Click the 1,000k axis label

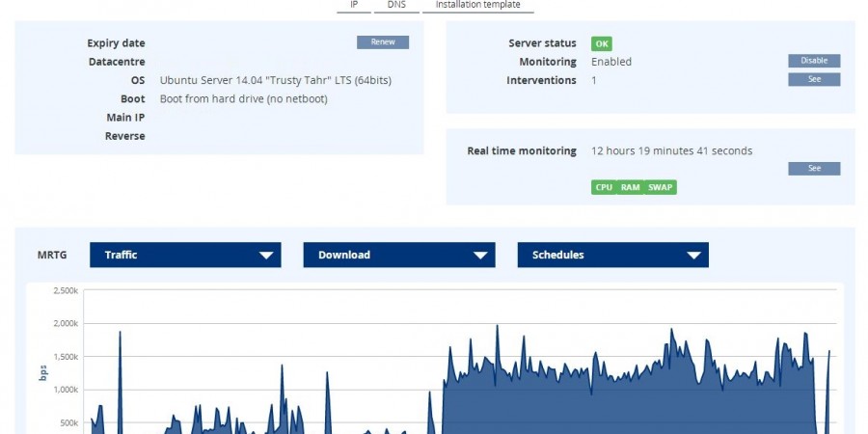tap(66, 390)
